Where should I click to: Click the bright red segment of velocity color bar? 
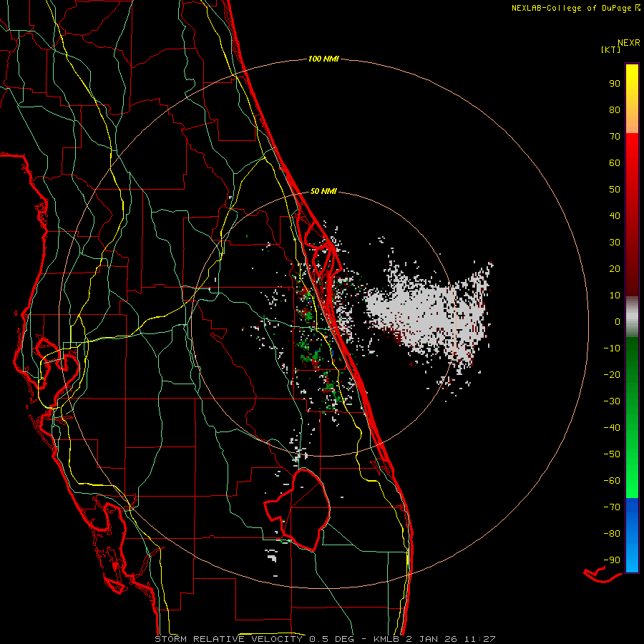(x=632, y=215)
